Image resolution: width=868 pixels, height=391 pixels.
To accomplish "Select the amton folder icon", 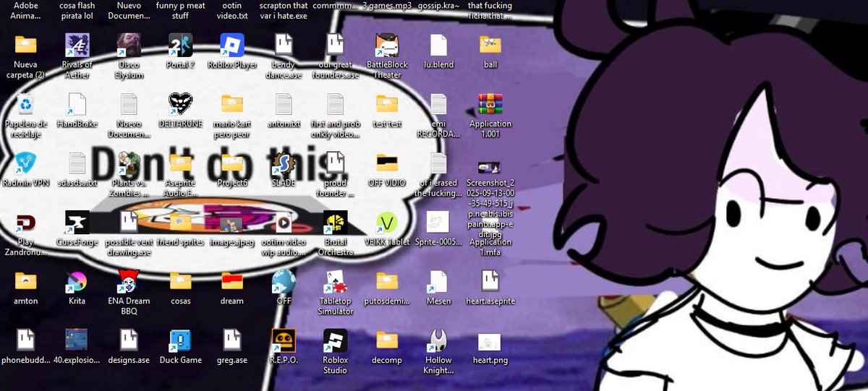I will click(25, 281).
